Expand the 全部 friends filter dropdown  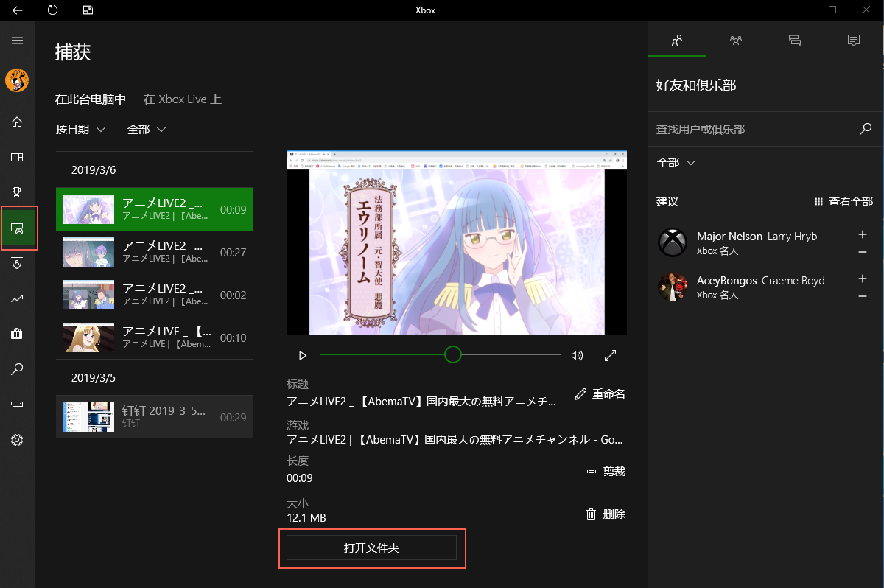[676, 163]
